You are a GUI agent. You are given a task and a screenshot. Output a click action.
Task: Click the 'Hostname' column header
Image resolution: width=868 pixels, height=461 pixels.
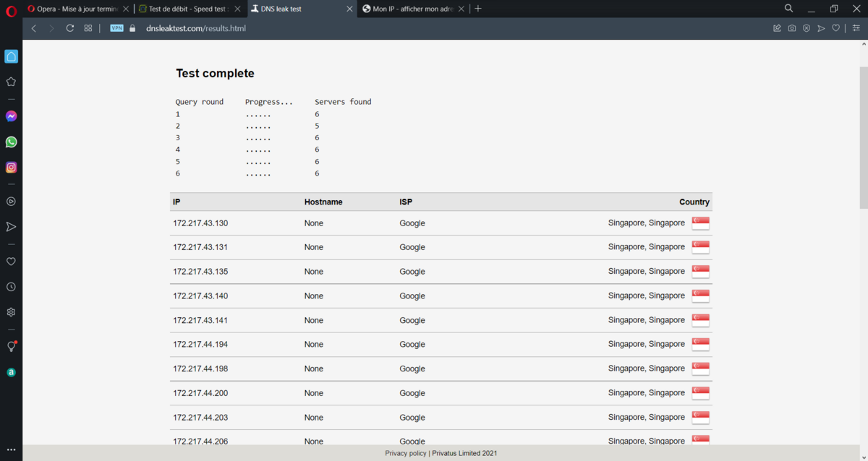point(323,202)
